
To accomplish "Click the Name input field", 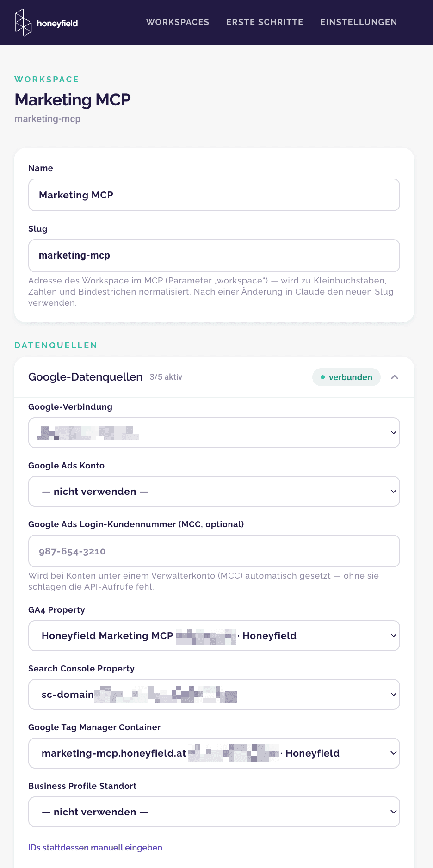I will tap(214, 195).
